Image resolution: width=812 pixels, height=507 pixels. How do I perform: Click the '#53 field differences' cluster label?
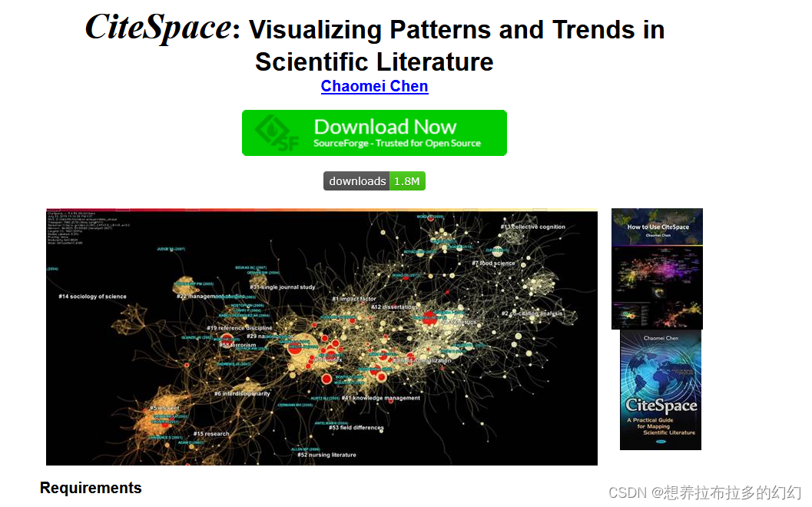pos(356,427)
